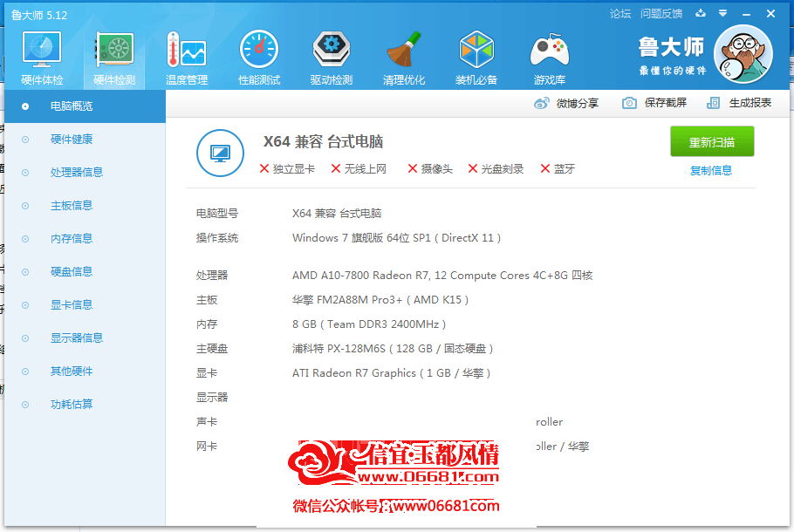
Task: Click 保存截屏 save screenshot button
Action: (654, 103)
